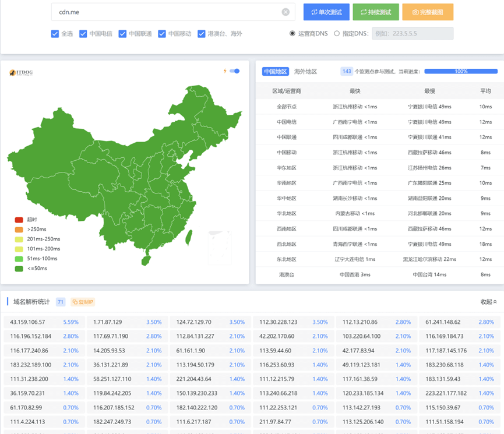
Task: Switch off the blue toggle above the map
Action: tap(234, 70)
